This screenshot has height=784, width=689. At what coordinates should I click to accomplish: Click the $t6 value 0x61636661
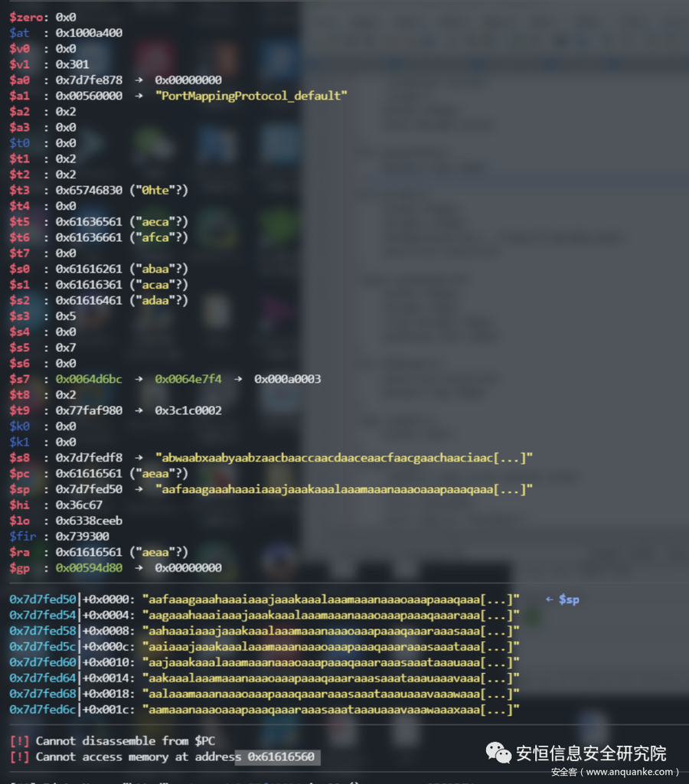pyautogui.click(x=89, y=237)
